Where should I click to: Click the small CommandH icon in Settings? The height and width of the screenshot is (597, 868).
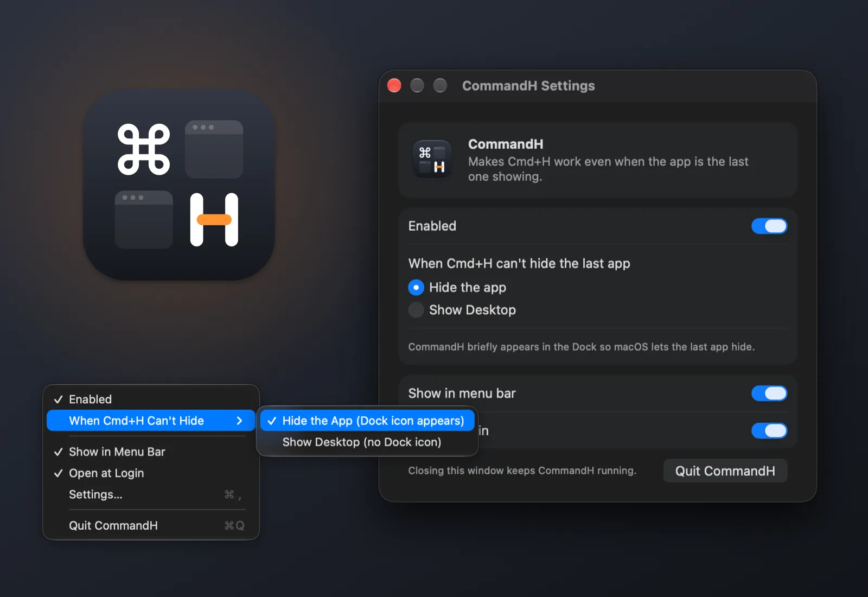click(432, 160)
